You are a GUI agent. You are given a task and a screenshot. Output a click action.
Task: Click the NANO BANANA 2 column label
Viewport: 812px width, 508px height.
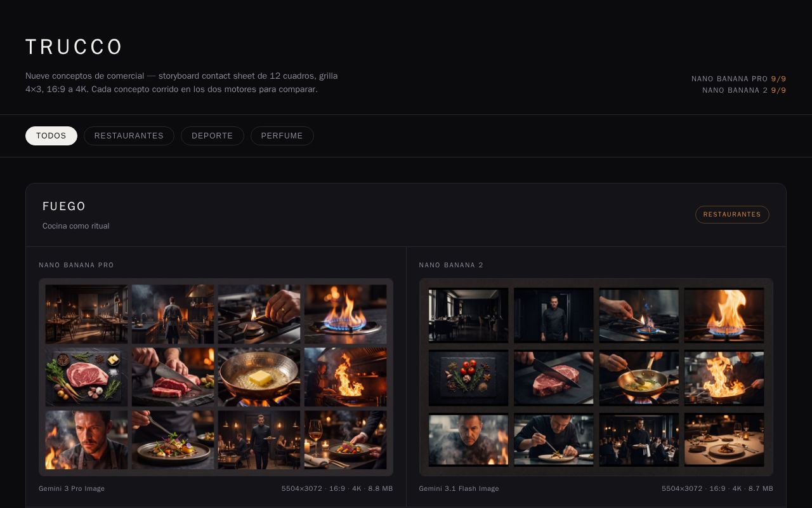[x=451, y=265]
